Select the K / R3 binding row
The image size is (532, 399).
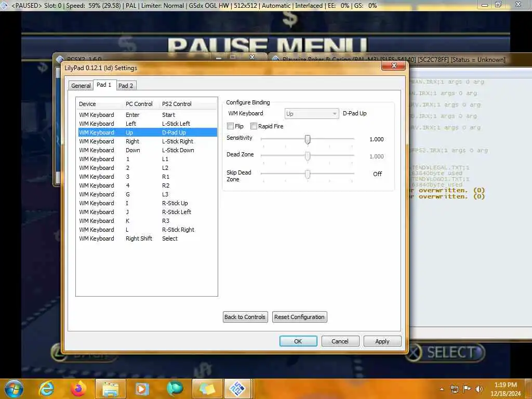[x=147, y=220]
